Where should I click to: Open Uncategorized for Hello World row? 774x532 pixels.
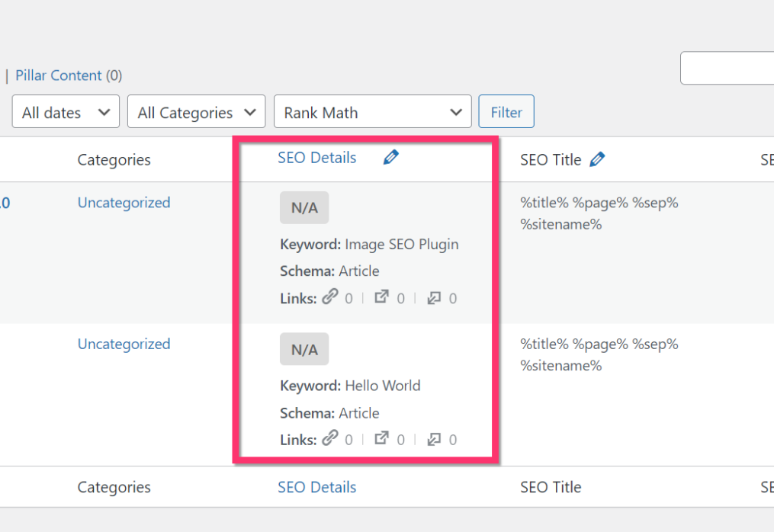coord(124,344)
